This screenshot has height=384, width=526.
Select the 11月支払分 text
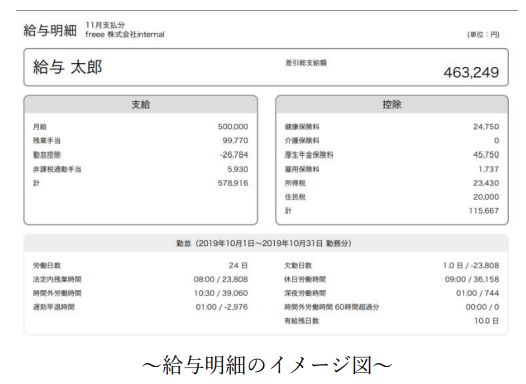(x=105, y=25)
